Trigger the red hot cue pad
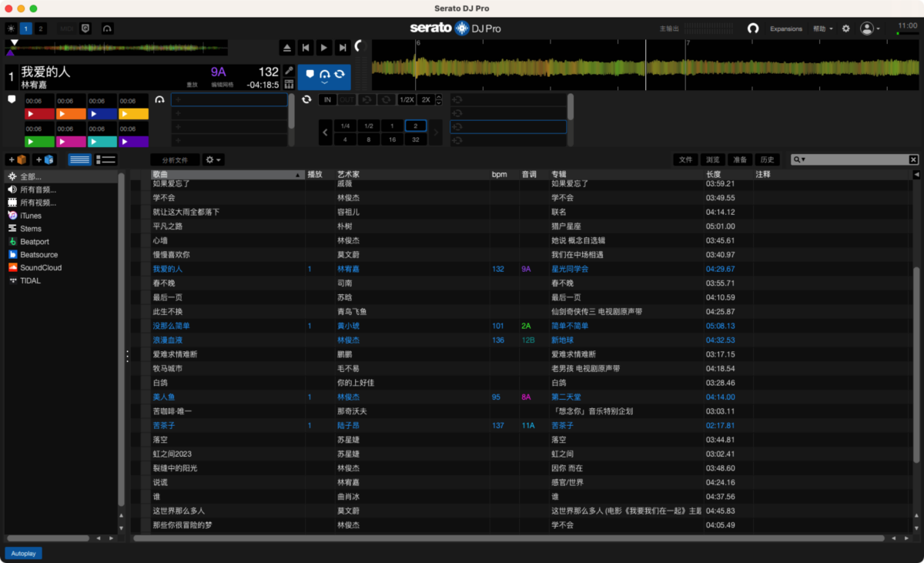Image resolution: width=924 pixels, height=563 pixels. 39,114
